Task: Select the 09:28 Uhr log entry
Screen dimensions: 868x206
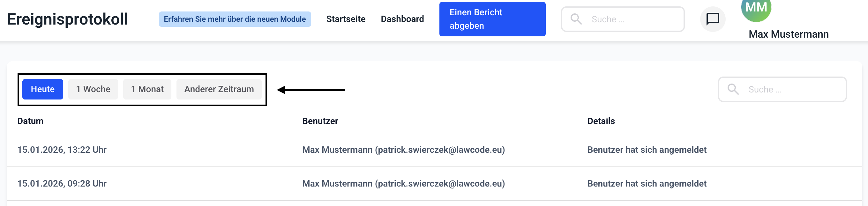Action: pyautogui.click(x=62, y=183)
